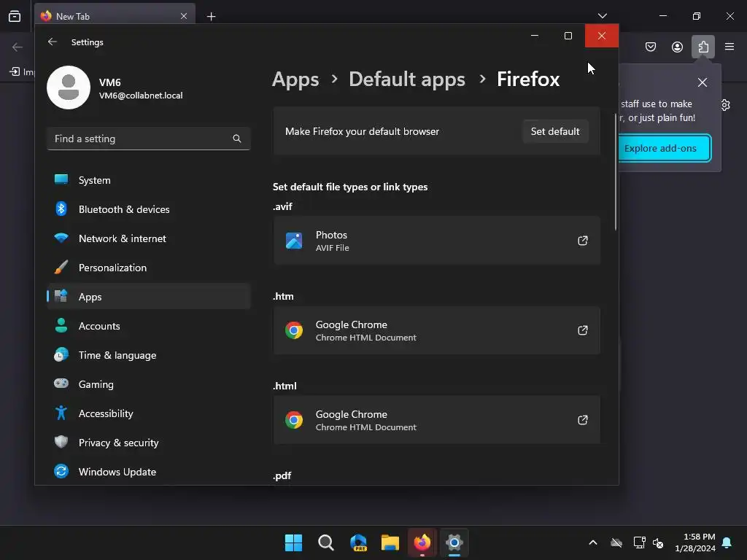Click the muted volume tray icon
This screenshot has width=747, height=560.
pyautogui.click(x=658, y=542)
